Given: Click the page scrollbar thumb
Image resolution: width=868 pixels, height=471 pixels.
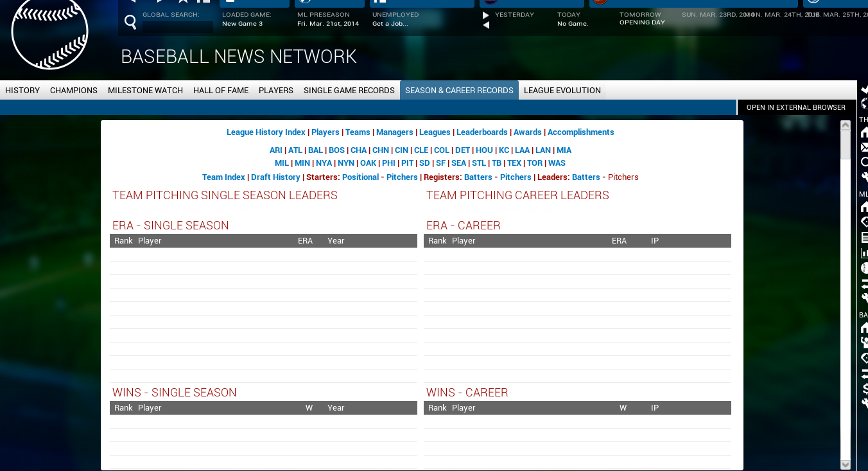Looking at the screenshot, I should pos(846,144).
